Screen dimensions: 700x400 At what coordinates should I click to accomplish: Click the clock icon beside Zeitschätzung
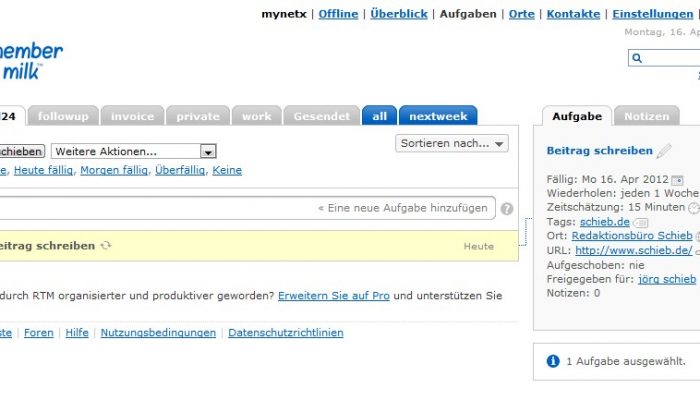coord(694,208)
